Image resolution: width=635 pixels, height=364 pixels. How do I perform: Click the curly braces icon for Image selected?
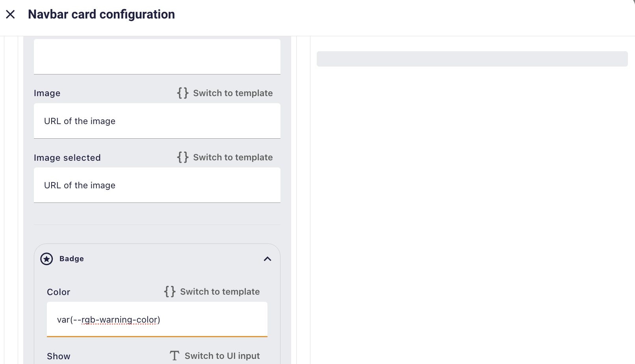tap(183, 157)
